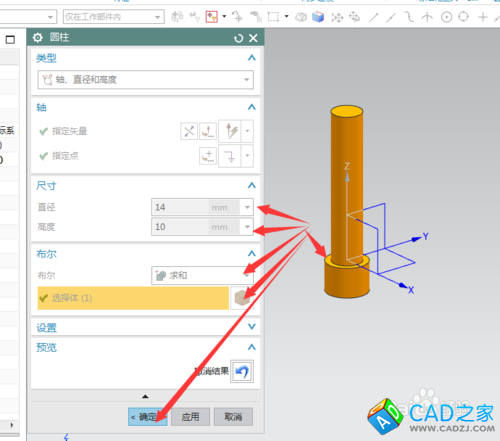Click the reverse direction vector icon
Screen dimensions: 500x441
pos(189,131)
